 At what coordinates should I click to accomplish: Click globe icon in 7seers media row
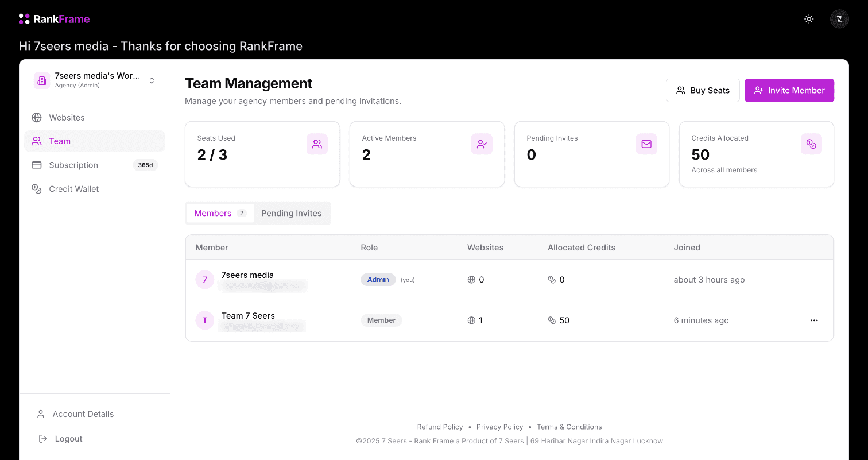click(x=471, y=280)
